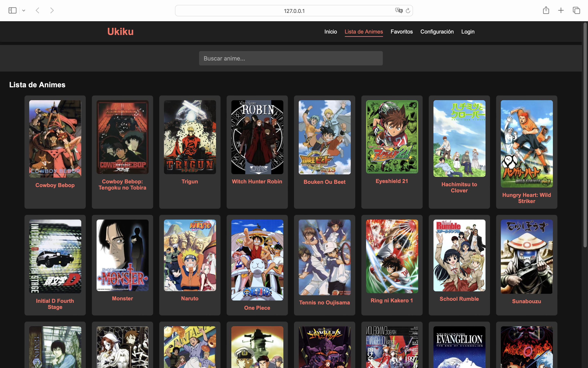Screen dimensions: 588x368
Task: Open the Monster poster
Action: 122,255
